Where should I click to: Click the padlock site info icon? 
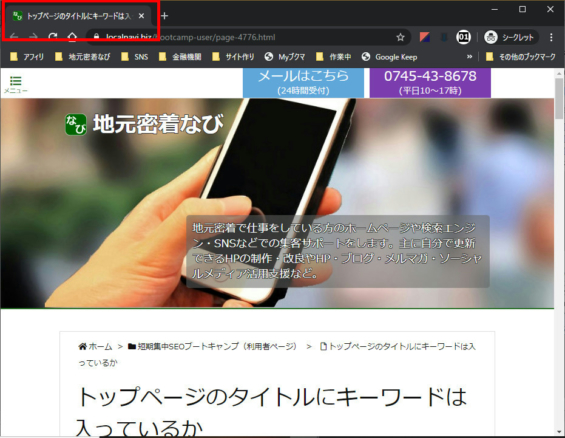[x=96, y=37]
